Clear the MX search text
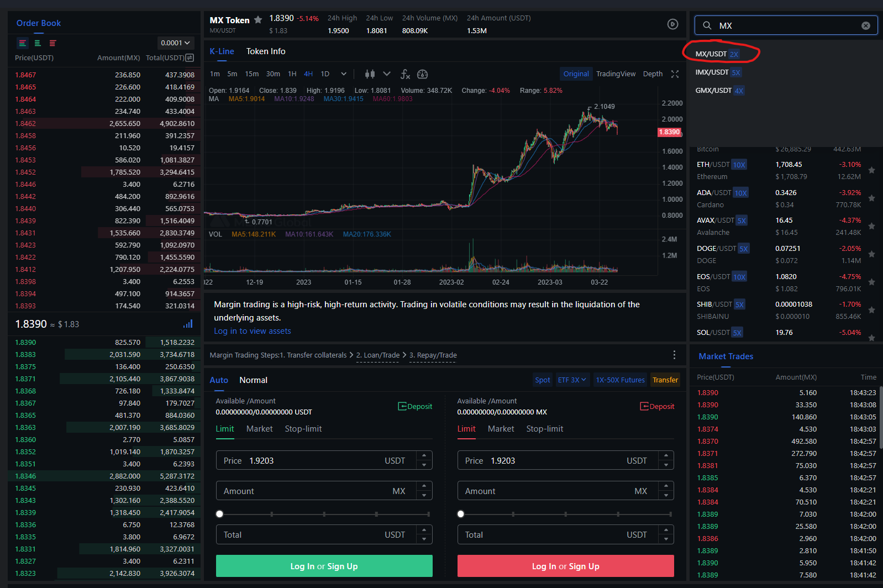The width and height of the screenshot is (883, 588). click(x=866, y=25)
